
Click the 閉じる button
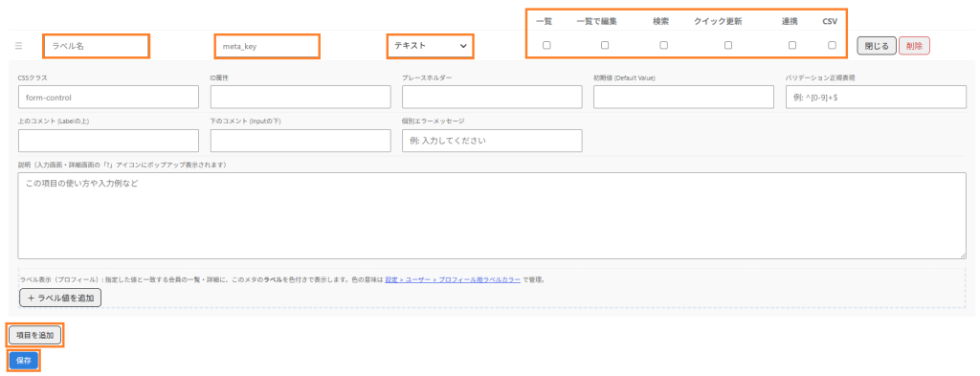pos(877,46)
